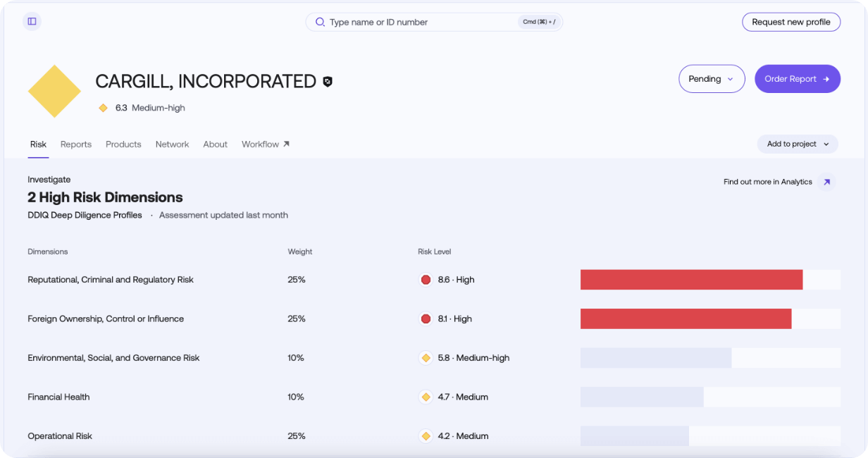Screen dimensions: 868x458
Task: Open the Pending status dropdown
Action: point(712,79)
